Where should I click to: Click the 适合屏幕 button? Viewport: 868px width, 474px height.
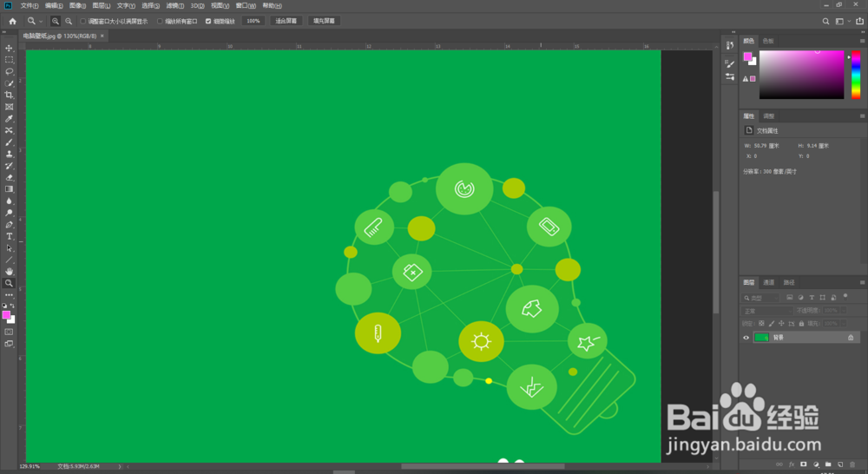pyautogui.click(x=286, y=21)
